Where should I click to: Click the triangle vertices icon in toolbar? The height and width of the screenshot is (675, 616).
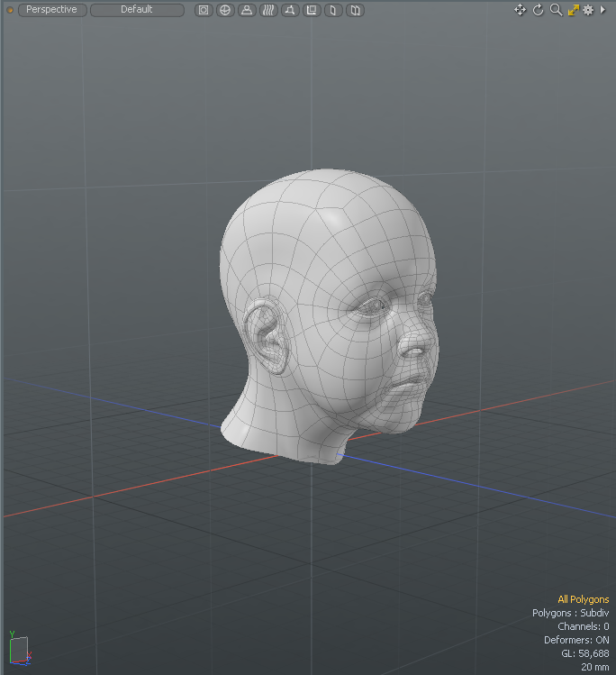[x=290, y=10]
